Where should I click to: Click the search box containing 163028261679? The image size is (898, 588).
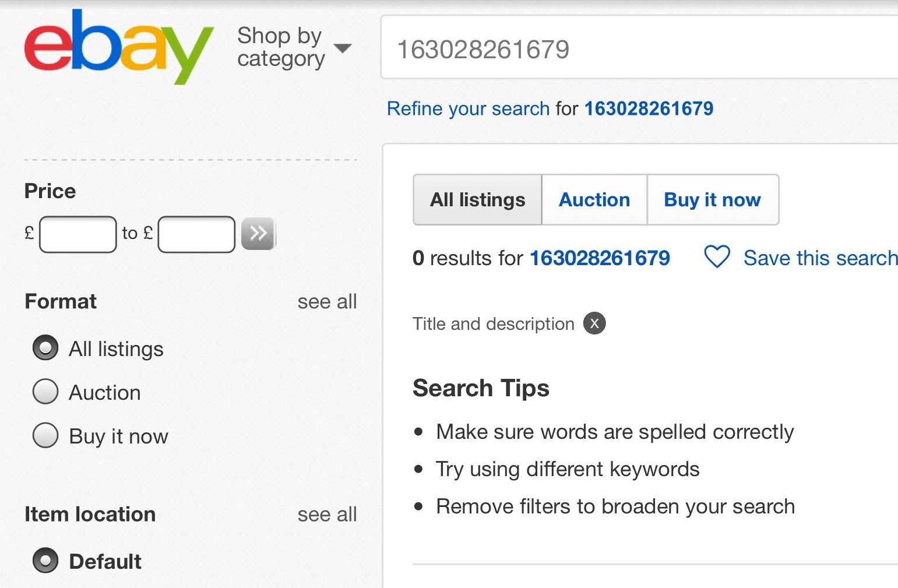tap(639, 48)
